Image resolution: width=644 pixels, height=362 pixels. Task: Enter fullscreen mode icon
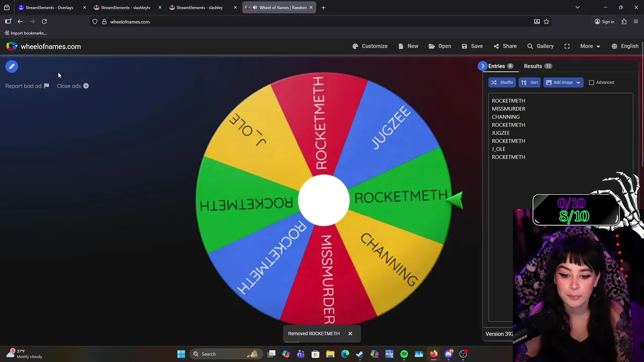point(567,46)
